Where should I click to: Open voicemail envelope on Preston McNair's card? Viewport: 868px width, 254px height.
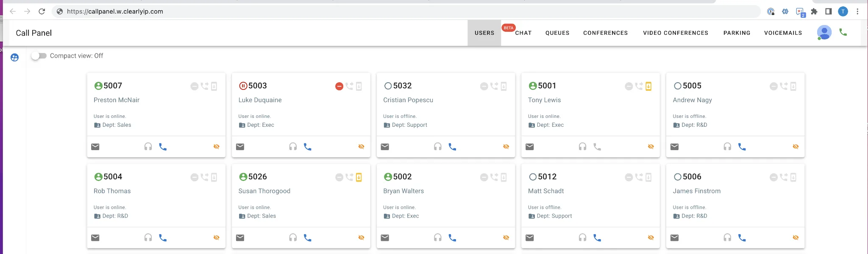pyautogui.click(x=95, y=147)
